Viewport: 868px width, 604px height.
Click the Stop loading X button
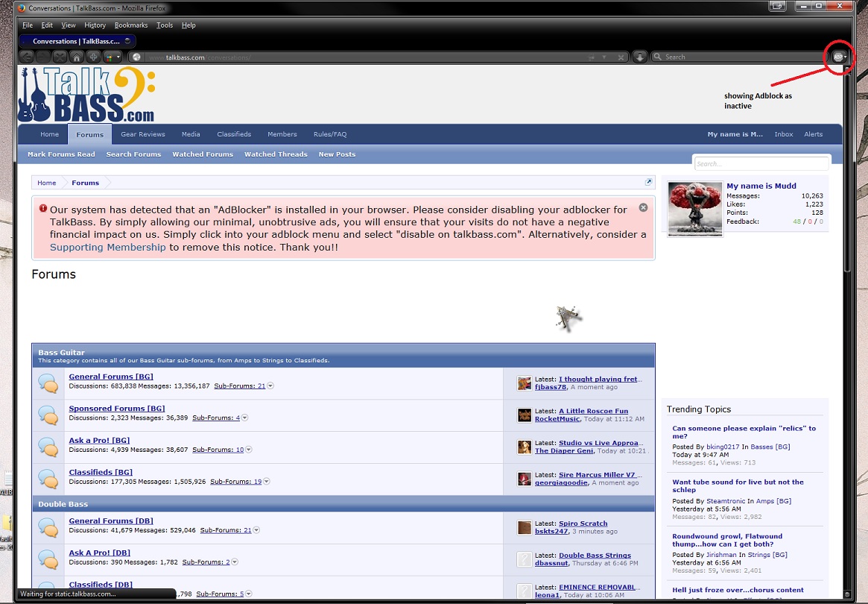tap(59, 57)
